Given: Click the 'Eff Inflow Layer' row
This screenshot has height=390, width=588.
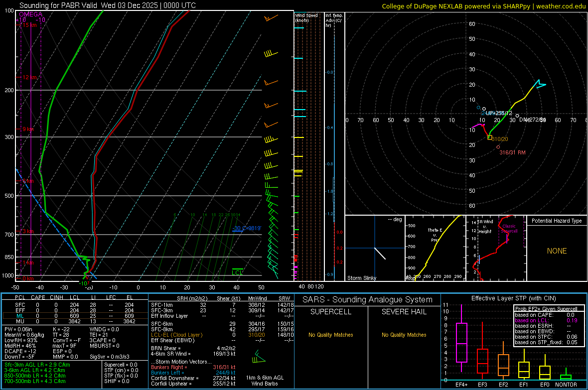Looking at the screenshot, I should tap(222, 316).
